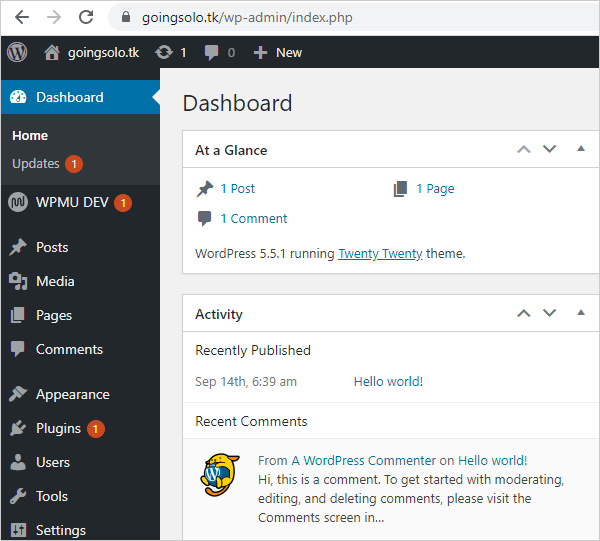Screen dimensions: 600x541
Task: Go back using browser back arrow
Action: 22,17
